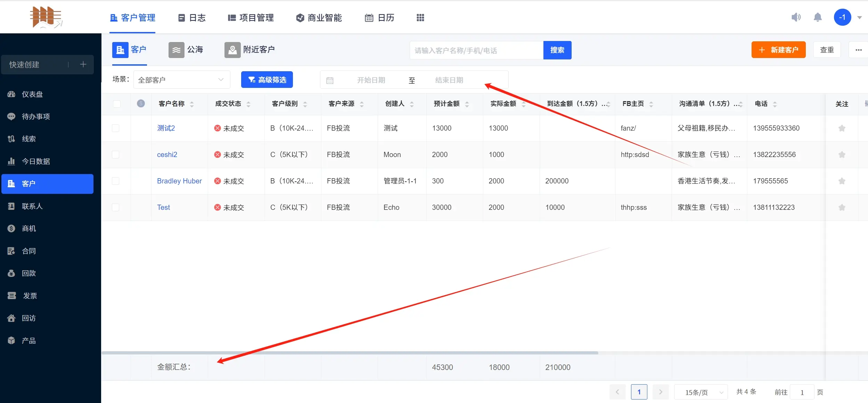Open 待办事项 from the sidebar
Viewport: 868px width, 403px height.
pos(35,116)
